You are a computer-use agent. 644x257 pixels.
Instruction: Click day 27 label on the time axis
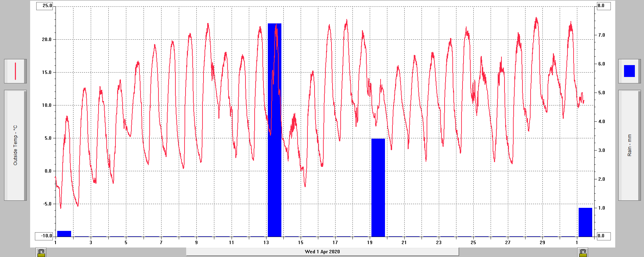tap(508, 242)
